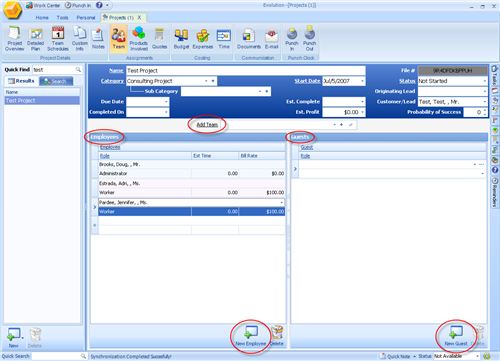Click the Name field containing Test Project

[246, 71]
